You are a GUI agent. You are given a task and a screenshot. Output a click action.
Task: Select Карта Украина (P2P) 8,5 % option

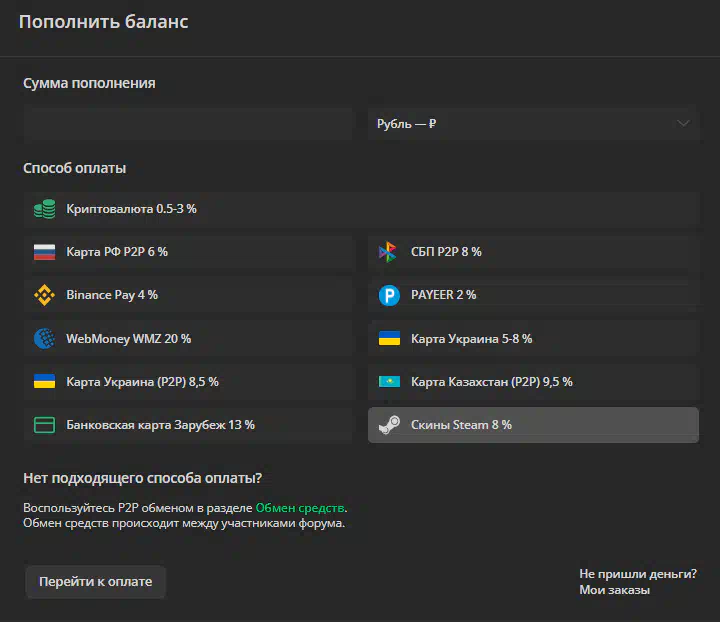click(188, 381)
